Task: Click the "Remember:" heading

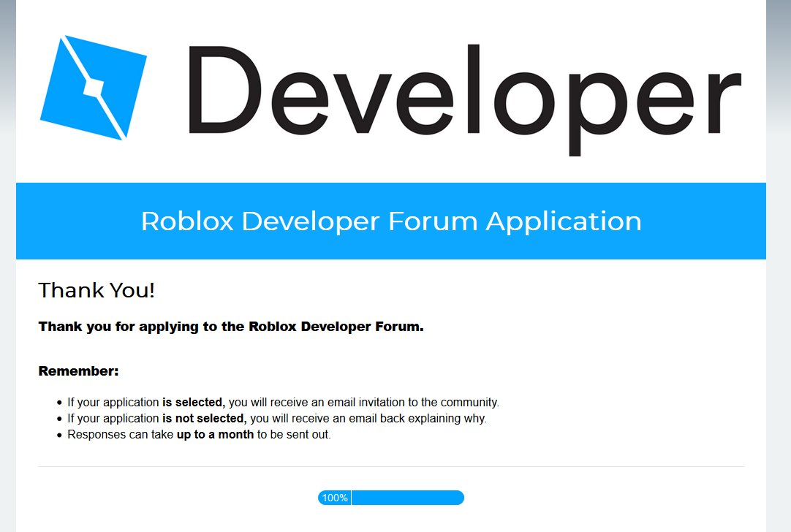Action: (x=79, y=371)
